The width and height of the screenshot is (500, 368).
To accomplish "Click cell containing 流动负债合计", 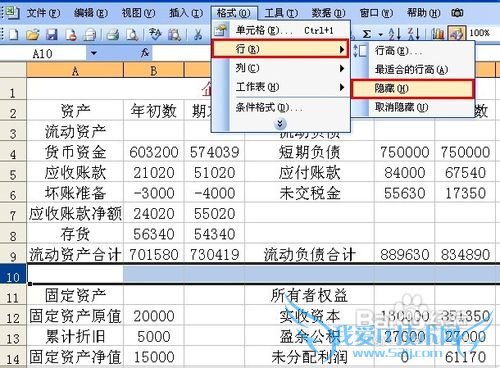I will click(309, 254).
